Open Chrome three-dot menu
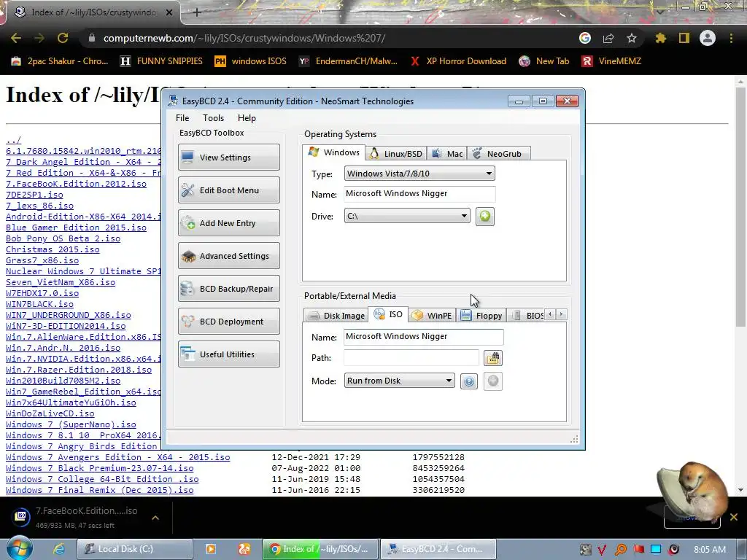The height and width of the screenshot is (560, 747). click(731, 38)
